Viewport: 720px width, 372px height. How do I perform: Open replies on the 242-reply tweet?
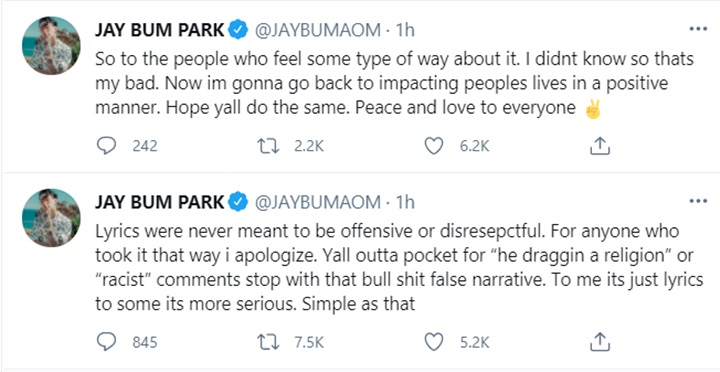[x=107, y=146]
